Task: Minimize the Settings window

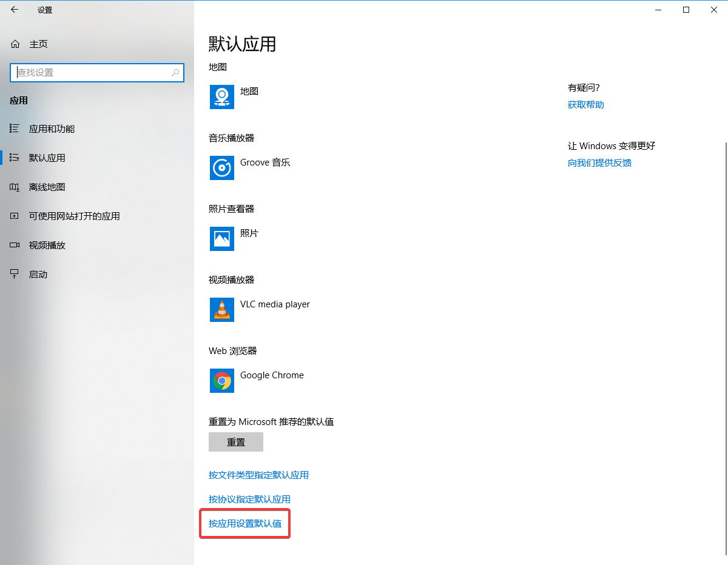Action: pyautogui.click(x=658, y=10)
